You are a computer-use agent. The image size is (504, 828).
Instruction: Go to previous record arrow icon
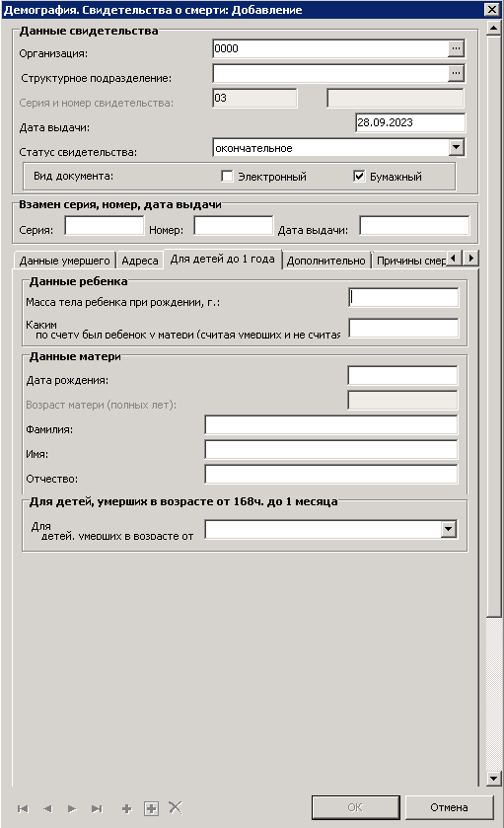click(x=47, y=808)
